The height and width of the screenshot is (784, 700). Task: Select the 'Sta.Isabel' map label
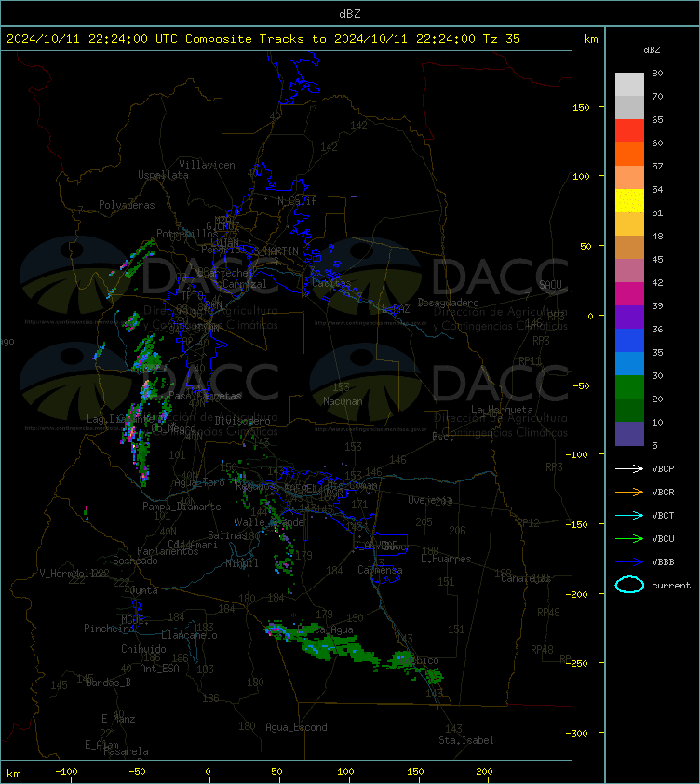coord(466,740)
